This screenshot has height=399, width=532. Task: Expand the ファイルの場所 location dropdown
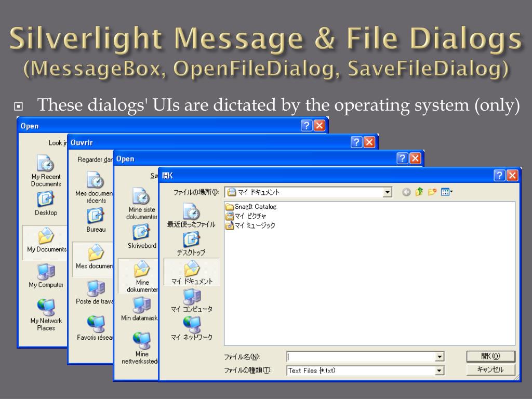point(387,192)
